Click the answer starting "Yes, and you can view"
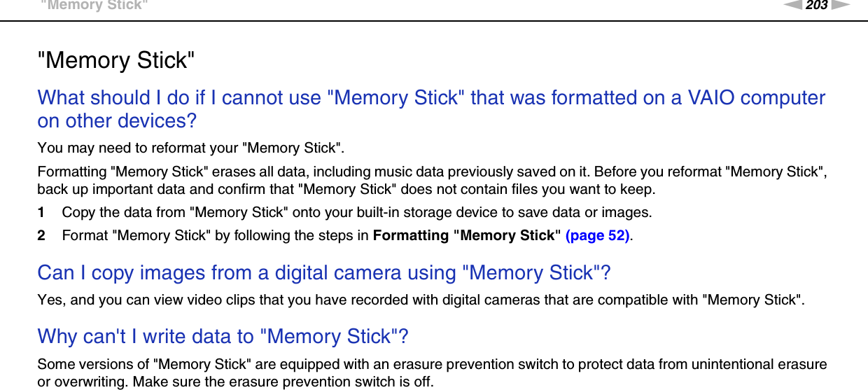The height and width of the screenshot is (390, 868). click(421, 300)
